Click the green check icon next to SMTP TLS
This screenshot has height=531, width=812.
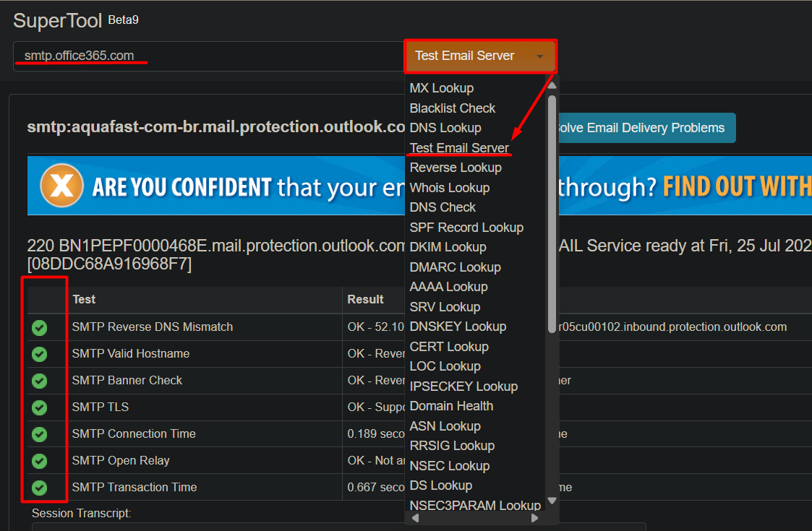point(39,407)
